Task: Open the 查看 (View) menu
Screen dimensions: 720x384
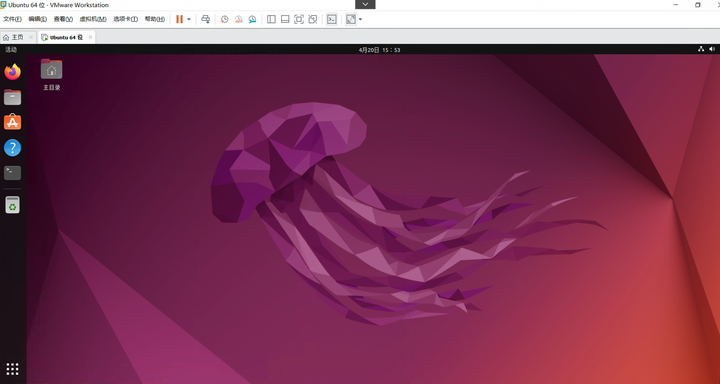Action: pyautogui.click(x=63, y=19)
